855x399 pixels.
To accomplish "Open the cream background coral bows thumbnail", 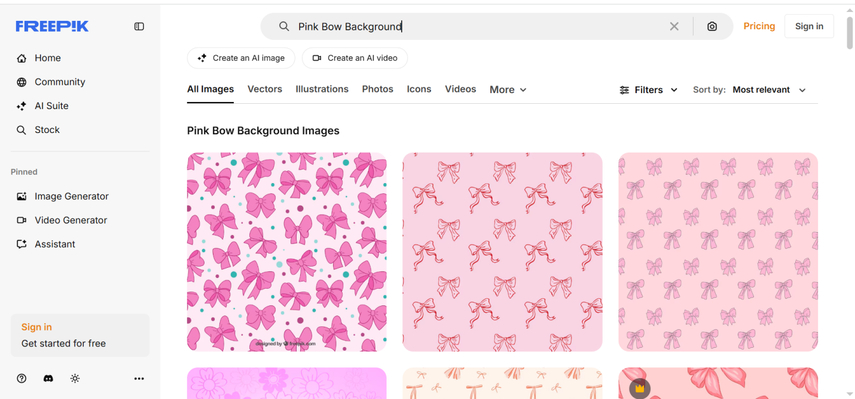I will [x=502, y=383].
